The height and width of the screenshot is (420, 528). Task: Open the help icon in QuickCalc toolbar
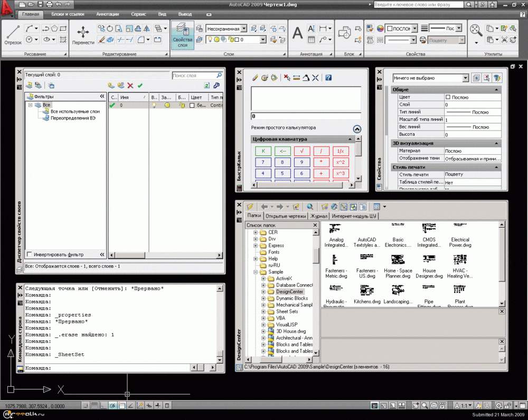pos(328,78)
